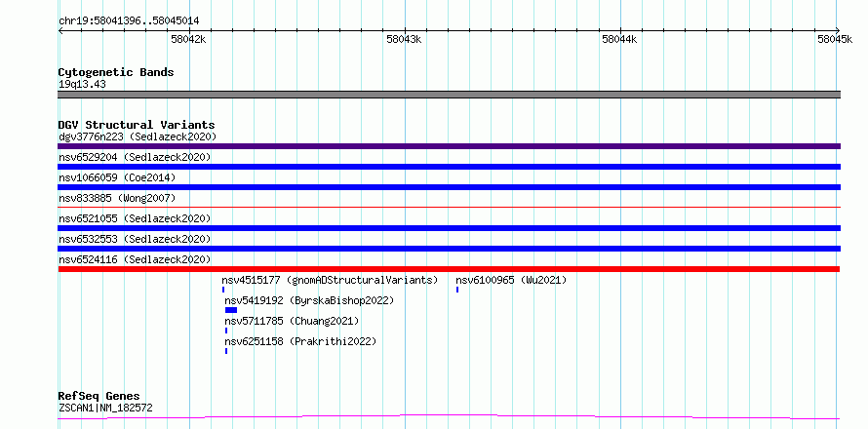Click the gray 19q13.43 cytogenetic band bar
868x429 pixels.
click(449, 95)
